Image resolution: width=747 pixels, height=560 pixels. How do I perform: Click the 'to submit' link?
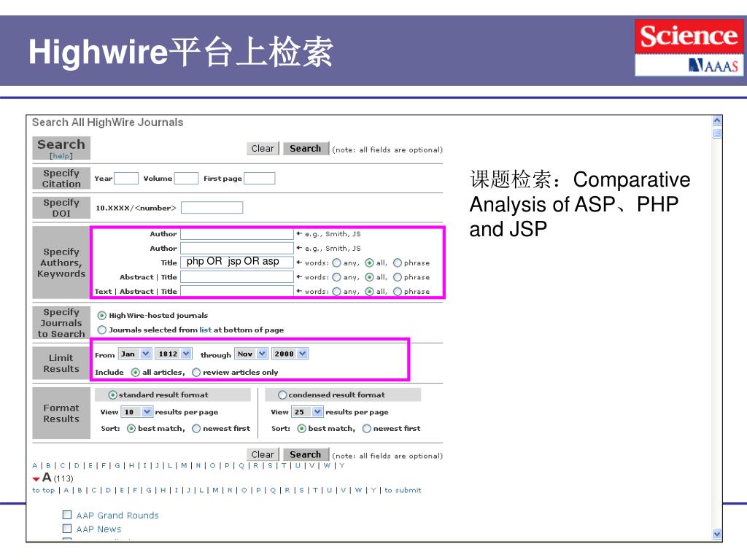click(403, 490)
